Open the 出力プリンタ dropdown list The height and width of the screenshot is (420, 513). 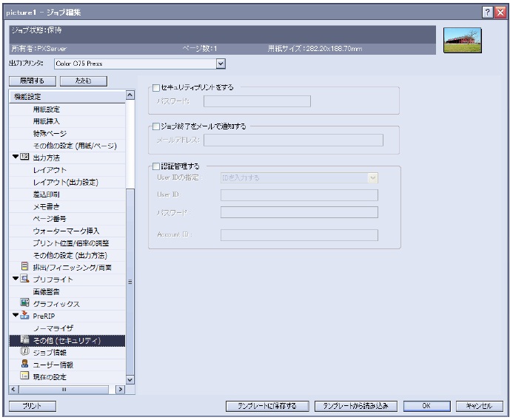click(x=230, y=64)
